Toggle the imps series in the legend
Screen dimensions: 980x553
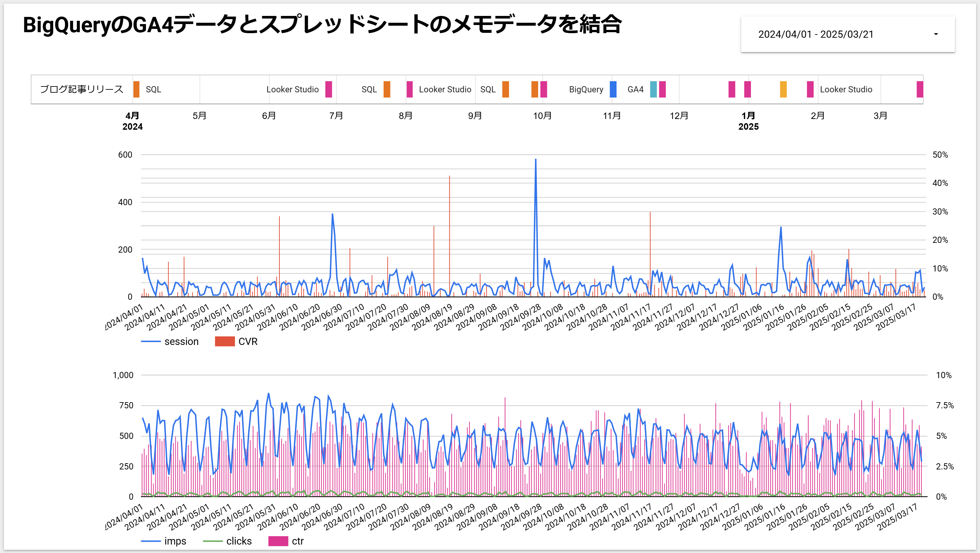click(x=164, y=541)
